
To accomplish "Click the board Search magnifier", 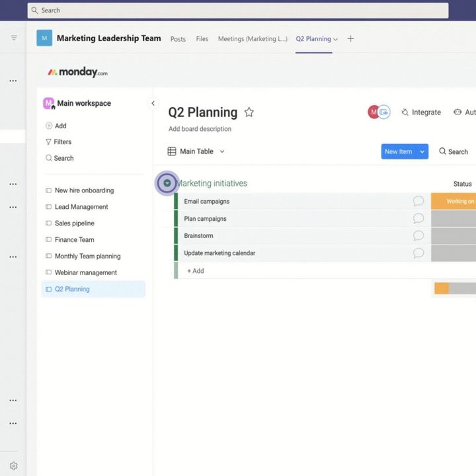I will (442, 151).
